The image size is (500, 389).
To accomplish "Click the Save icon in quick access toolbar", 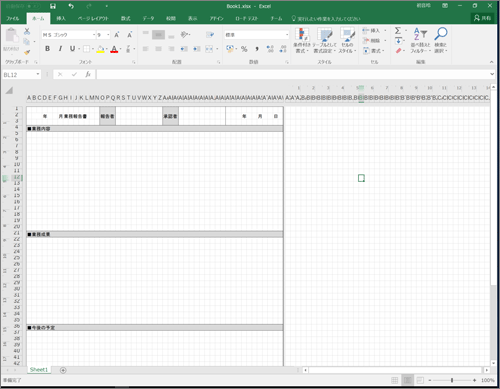I will [53, 6].
